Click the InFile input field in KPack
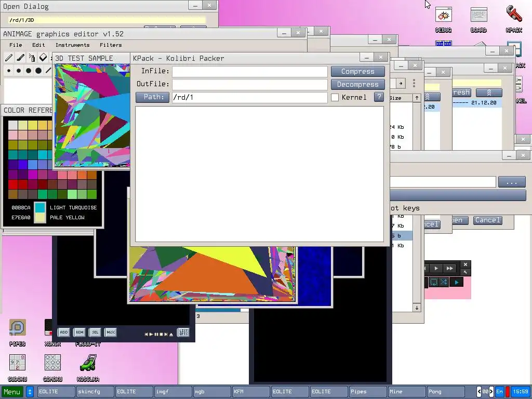The width and height of the screenshot is (532, 399). click(250, 72)
